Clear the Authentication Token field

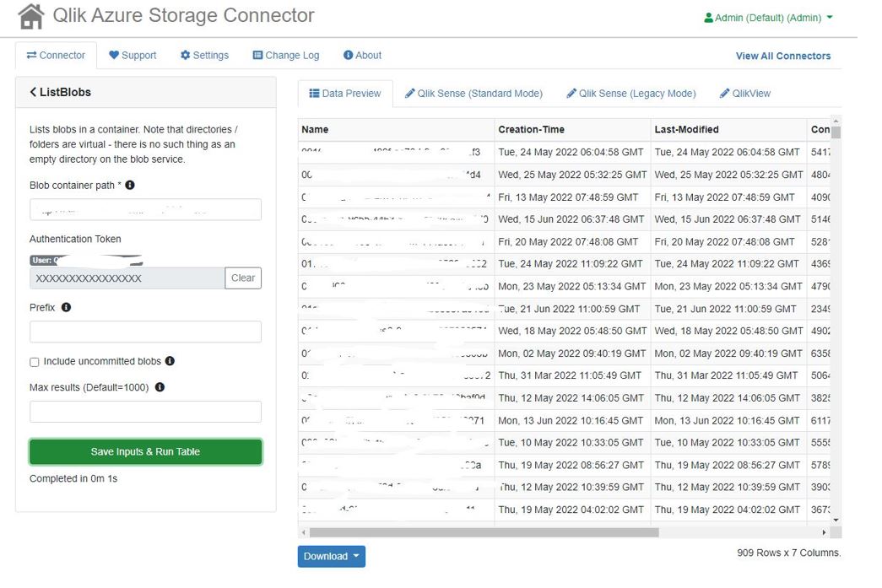[243, 278]
